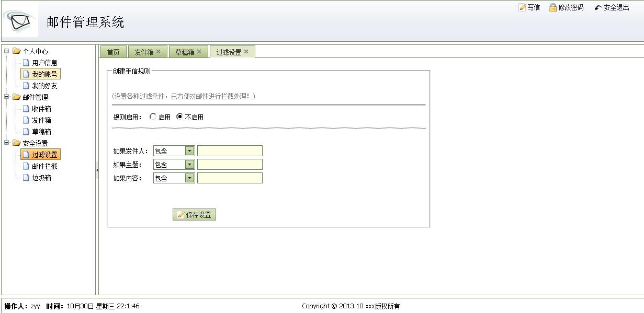This screenshot has width=644, height=313.
Task: Close the 过滤设置 tab with its ×
Action: tap(245, 51)
